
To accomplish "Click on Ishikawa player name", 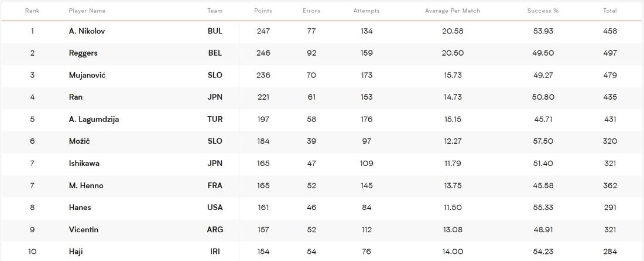I will (84, 164).
